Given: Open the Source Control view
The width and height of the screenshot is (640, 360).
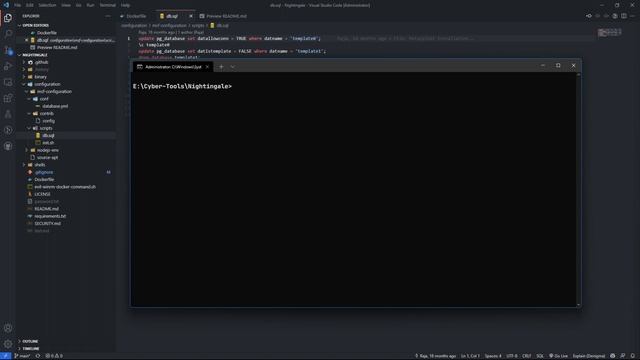Looking at the screenshot, I should click(x=8, y=50).
